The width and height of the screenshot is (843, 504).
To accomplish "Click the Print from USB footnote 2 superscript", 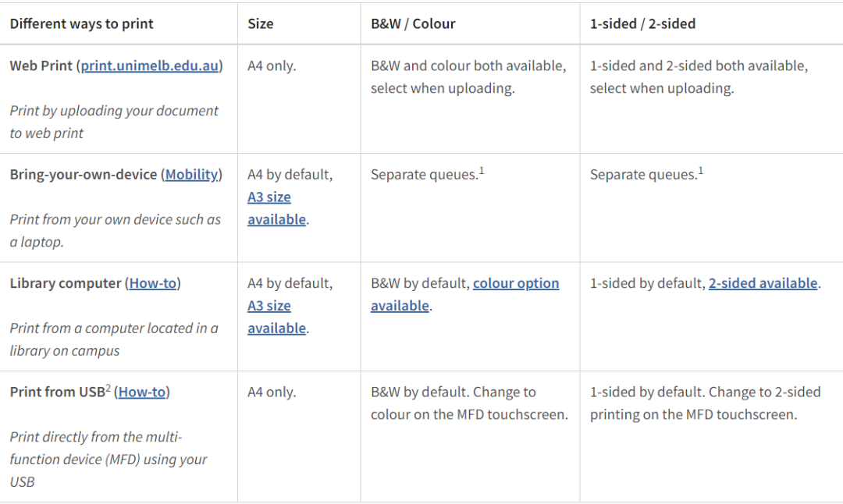I will click(x=108, y=388).
